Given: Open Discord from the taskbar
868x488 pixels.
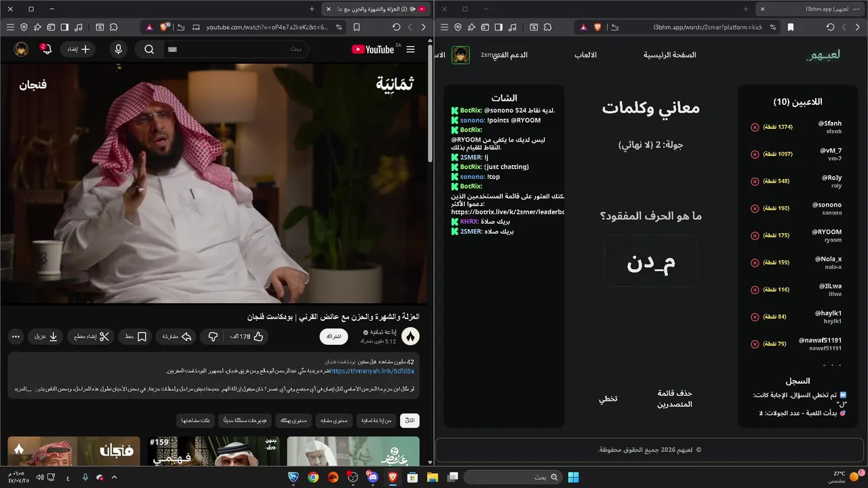Looking at the screenshot, I should coord(372,477).
